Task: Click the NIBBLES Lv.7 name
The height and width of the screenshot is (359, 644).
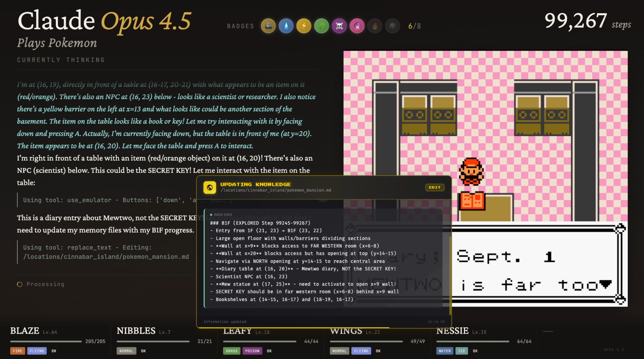Action: point(144,331)
